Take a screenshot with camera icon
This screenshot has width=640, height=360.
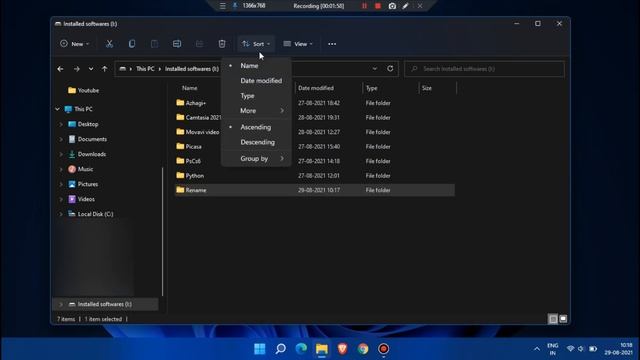tap(392, 6)
